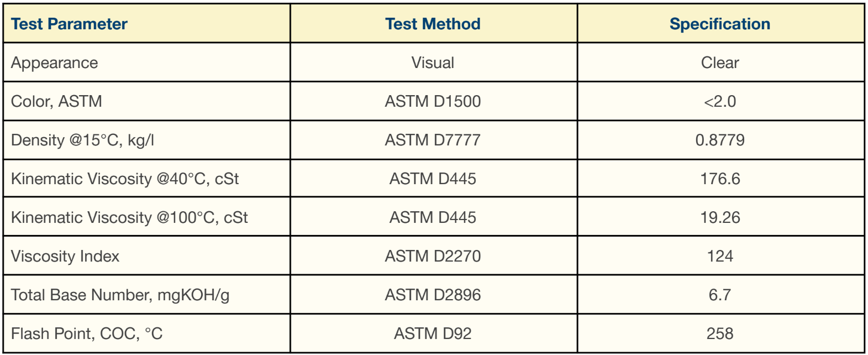Click the 0.8779 density value

click(720, 140)
